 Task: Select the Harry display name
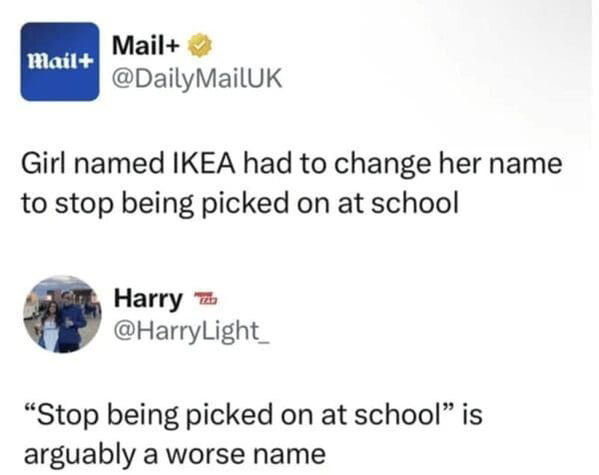(148, 299)
